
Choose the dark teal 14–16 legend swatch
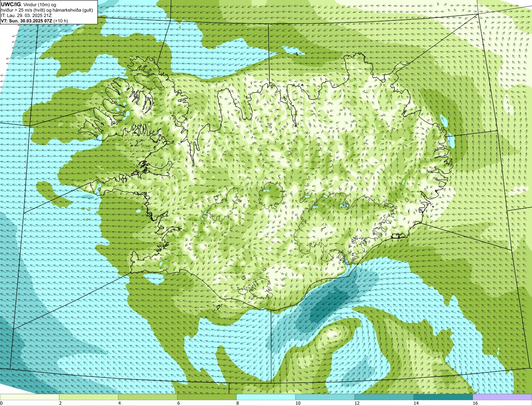(x=443, y=397)
